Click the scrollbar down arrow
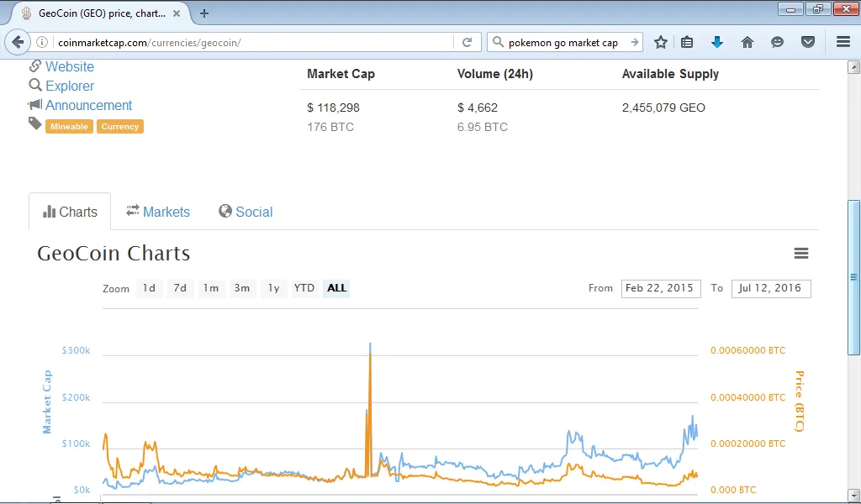 click(x=853, y=496)
